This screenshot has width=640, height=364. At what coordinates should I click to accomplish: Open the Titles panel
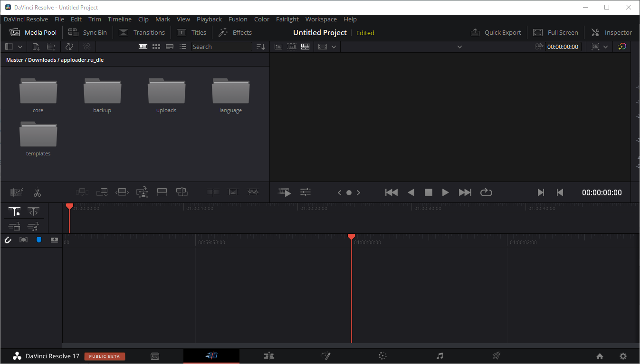click(x=191, y=33)
